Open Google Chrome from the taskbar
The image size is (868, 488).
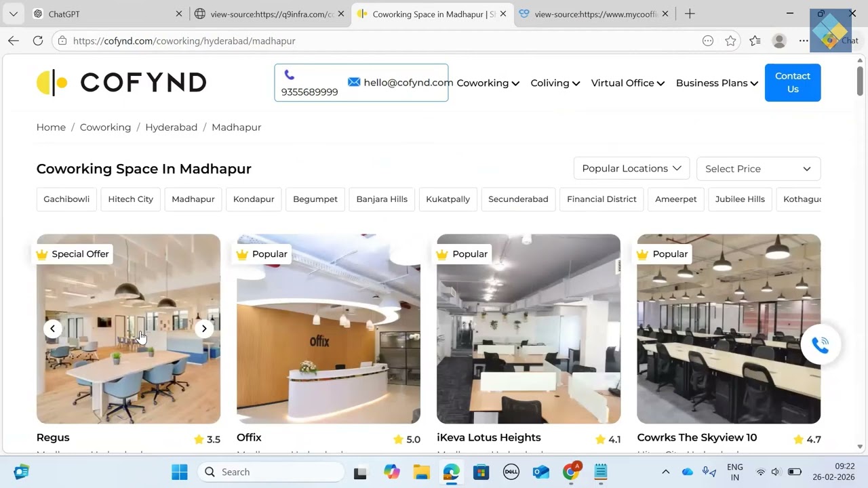pos(572,471)
